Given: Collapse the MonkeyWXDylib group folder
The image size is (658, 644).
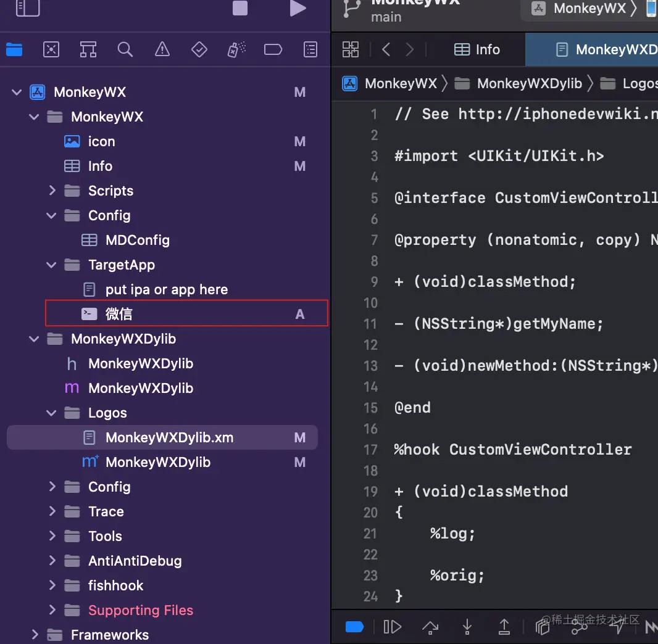Looking at the screenshot, I should 34,339.
